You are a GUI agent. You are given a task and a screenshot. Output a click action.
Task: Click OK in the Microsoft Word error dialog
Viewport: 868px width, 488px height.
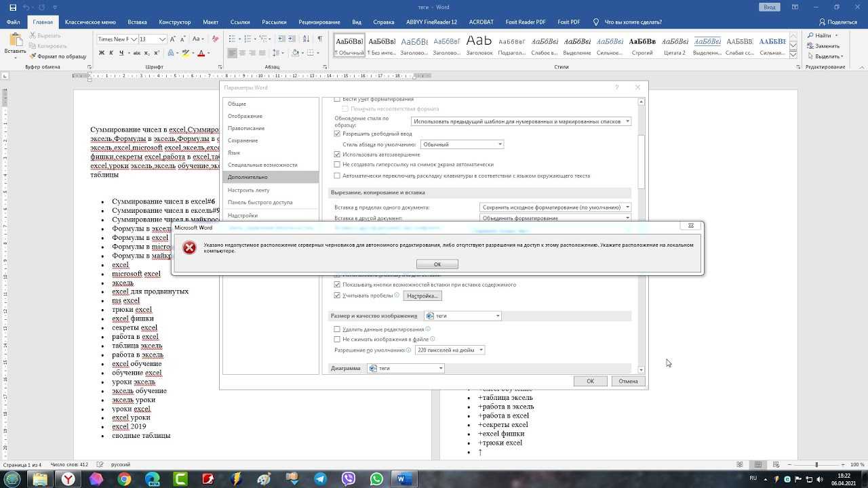pos(437,264)
